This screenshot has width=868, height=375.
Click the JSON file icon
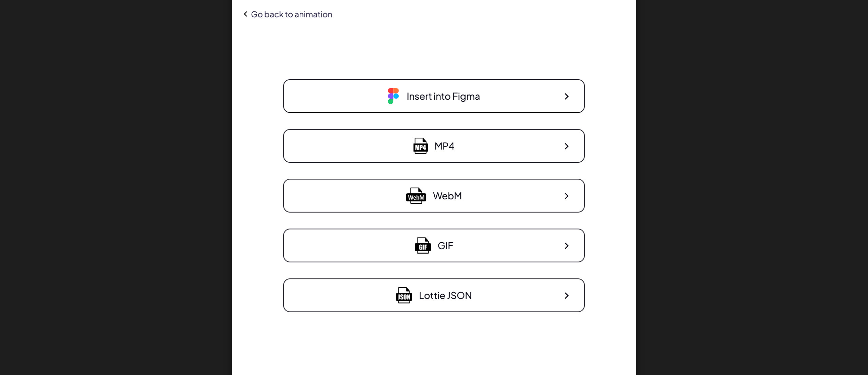coord(404,295)
